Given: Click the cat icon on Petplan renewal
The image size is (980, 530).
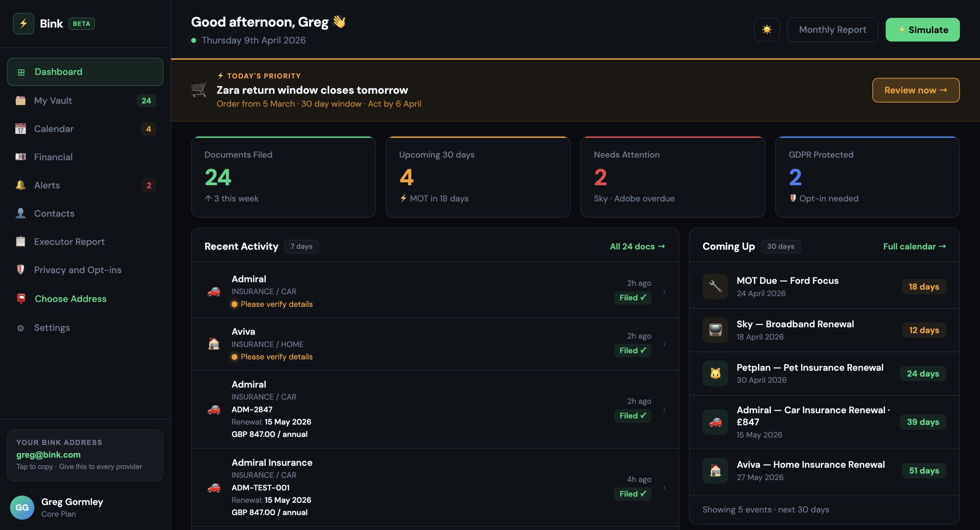Looking at the screenshot, I should (715, 373).
